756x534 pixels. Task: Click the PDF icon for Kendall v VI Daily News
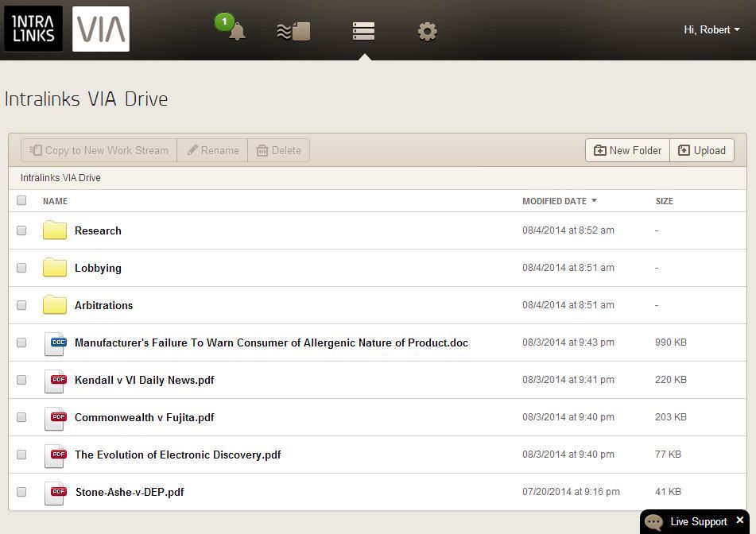pos(55,381)
